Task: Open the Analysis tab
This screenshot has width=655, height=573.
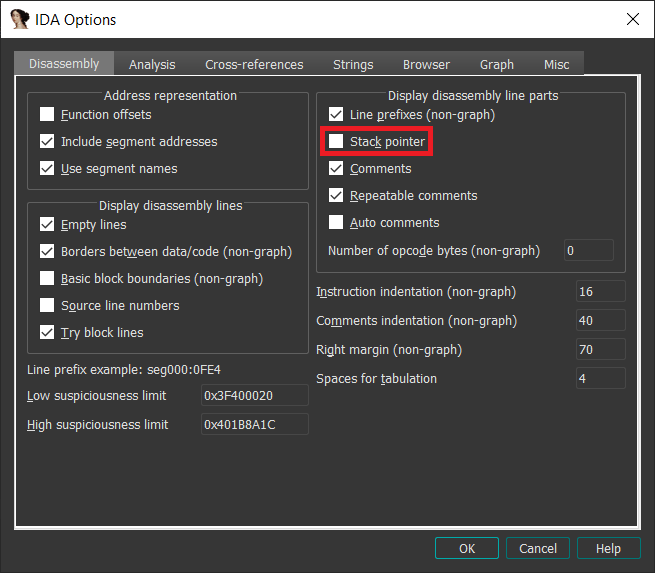Action: coord(152,65)
